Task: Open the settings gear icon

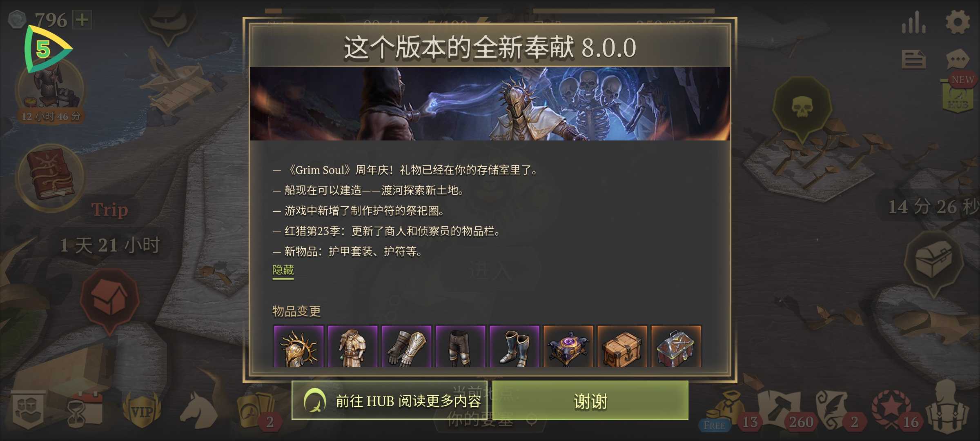Action: [958, 22]
